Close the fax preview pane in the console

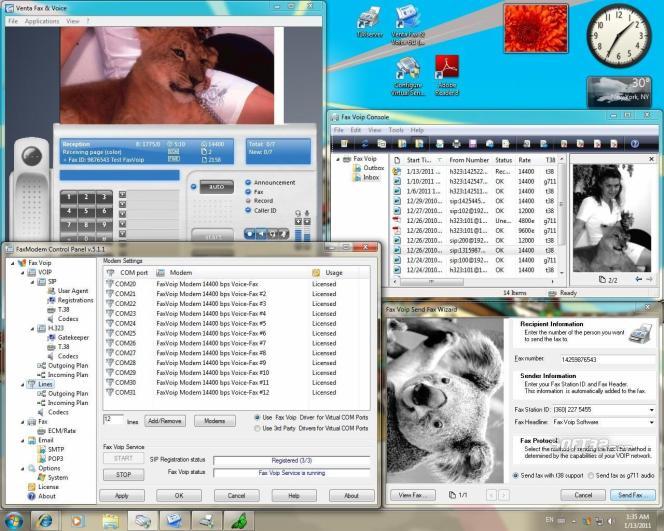point(651,159)
